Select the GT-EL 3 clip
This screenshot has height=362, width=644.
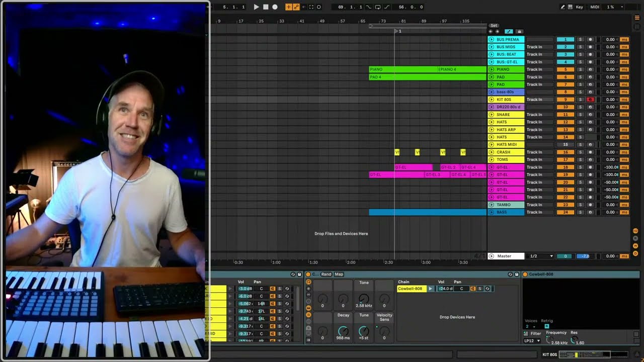pos(437,174)
